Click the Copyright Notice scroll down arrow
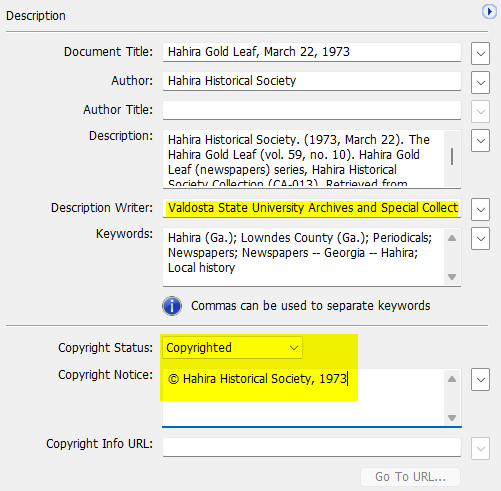This screenshot has width=501, height=491. [x=452, y=418]
